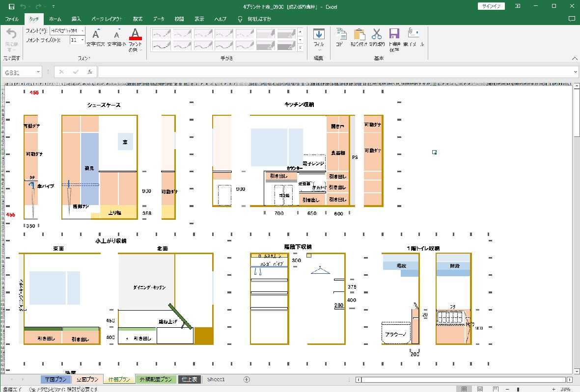The width and height of the screenshot is (580, 392).
Task: Click the zoom in plus button
Action: point(554,389)
